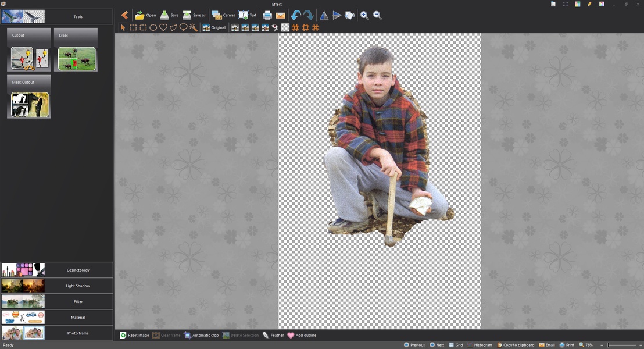Click the flip horizontal triangle icon

(x=324, y=15)
